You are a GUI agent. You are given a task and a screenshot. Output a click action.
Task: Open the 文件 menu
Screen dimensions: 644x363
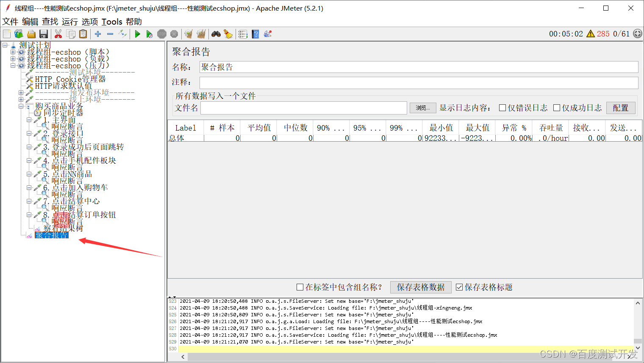point(10,22)
